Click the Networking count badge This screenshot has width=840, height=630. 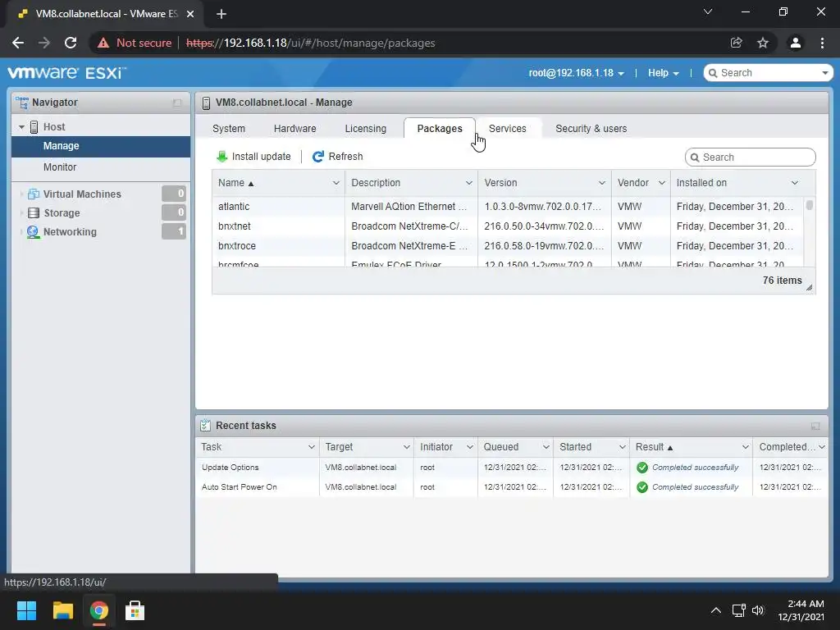(174, 231)
